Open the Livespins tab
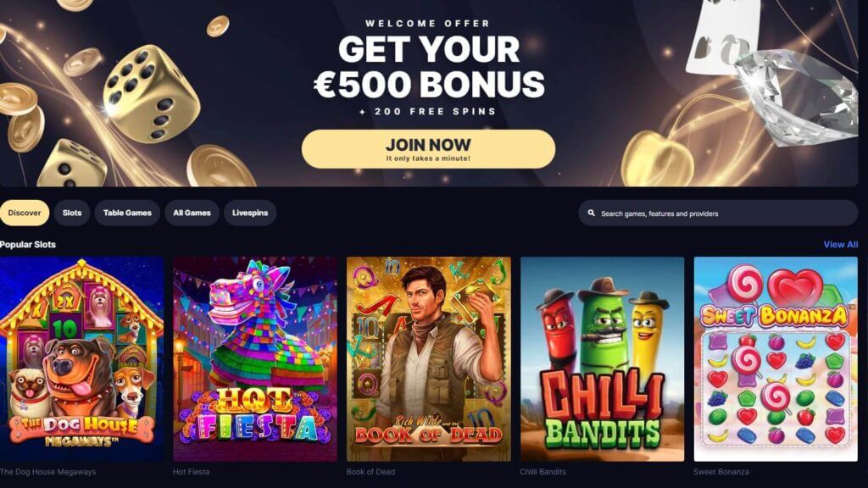The height and width of the screenshot is (488, 868). click(x=250, y=213)
